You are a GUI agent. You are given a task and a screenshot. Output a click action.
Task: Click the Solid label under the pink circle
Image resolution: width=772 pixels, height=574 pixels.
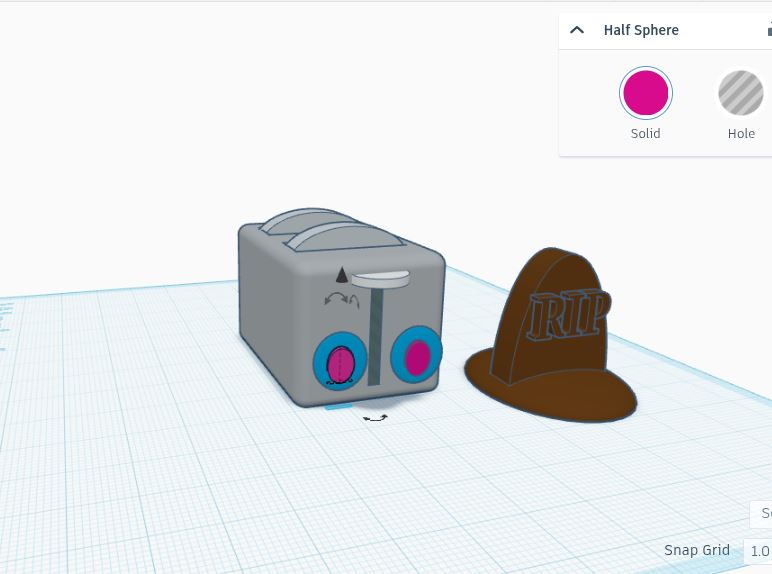point(645,133)
